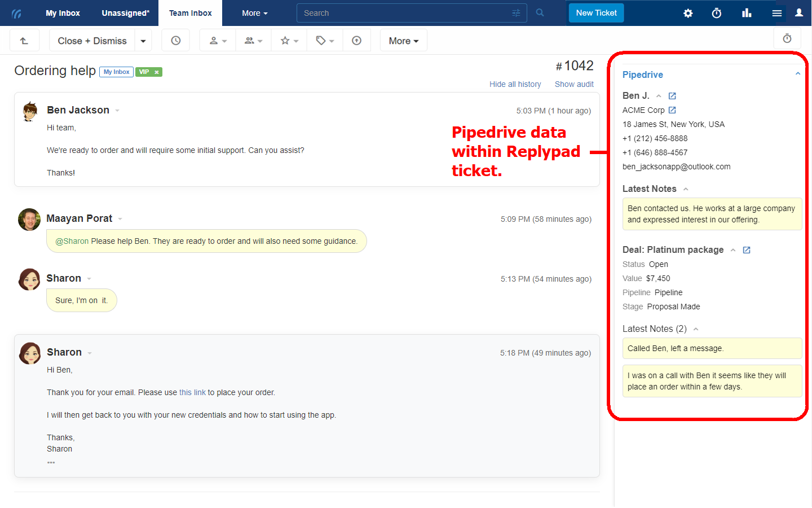
Task: Show audit log for ticket #1042
Action: (x=574, y=84)
